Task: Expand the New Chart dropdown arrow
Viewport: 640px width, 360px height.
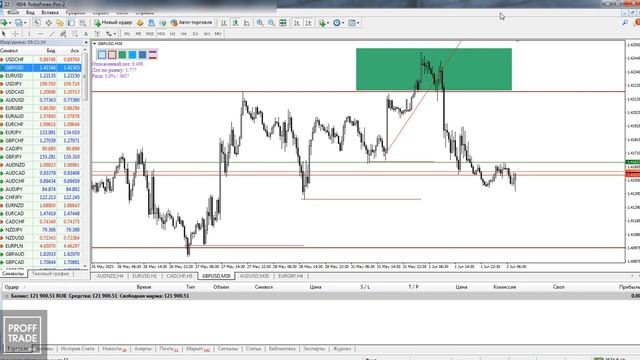Action: tap(10, 23)
